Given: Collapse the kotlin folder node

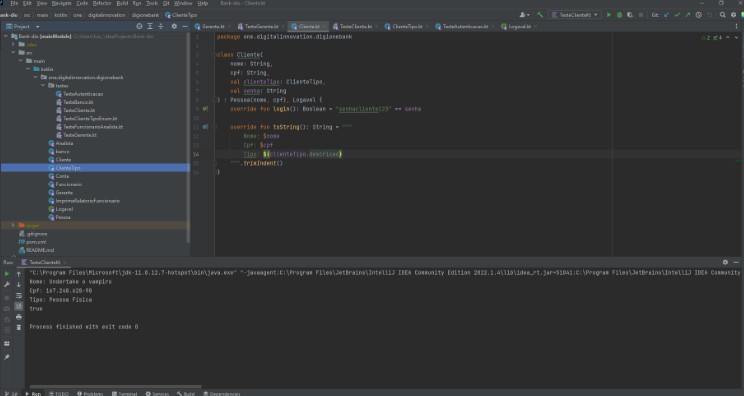Looking at the screenshot, I should [x=28, y=69].
